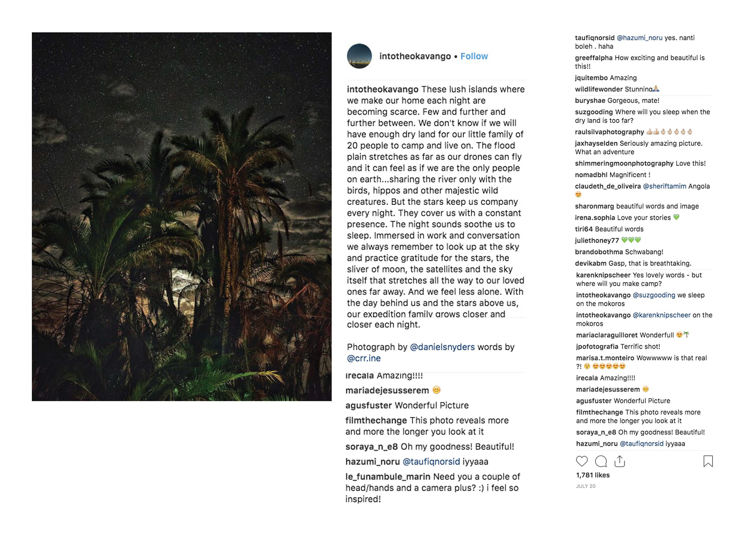The width and height of the screenshot is (756, 535).
Task: Click the JULY 20 post date
Action: [586, 486]
